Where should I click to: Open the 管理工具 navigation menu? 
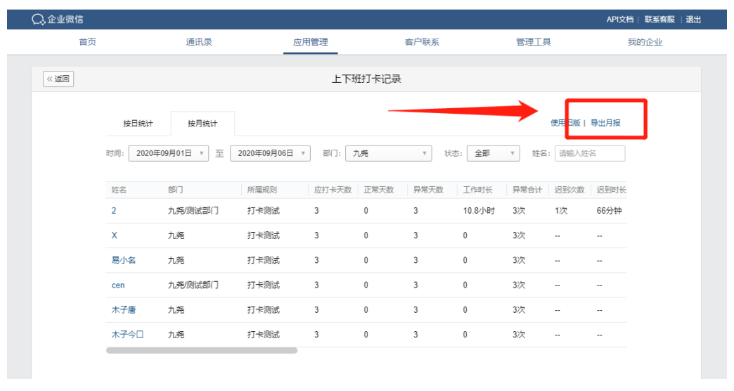click(533, 42)
